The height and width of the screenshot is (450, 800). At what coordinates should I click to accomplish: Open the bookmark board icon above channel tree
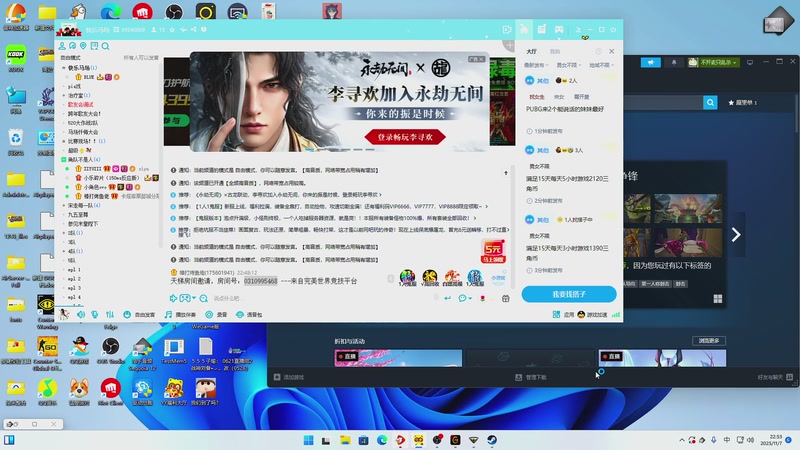tap(94, 46)
